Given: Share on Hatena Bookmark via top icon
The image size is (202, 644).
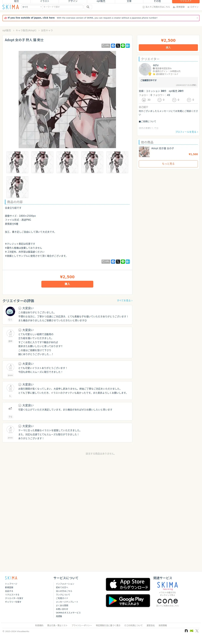Looking at the screenshot, I should [x=128, y=46].
